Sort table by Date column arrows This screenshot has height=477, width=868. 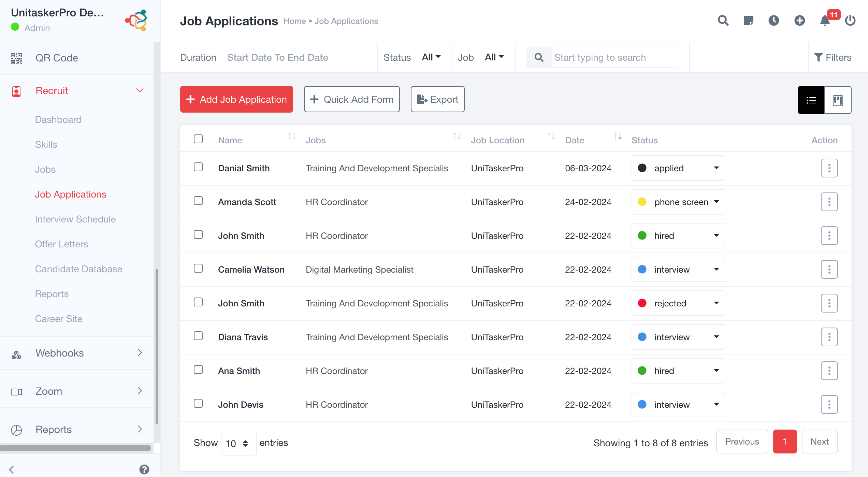click(618, 136)
